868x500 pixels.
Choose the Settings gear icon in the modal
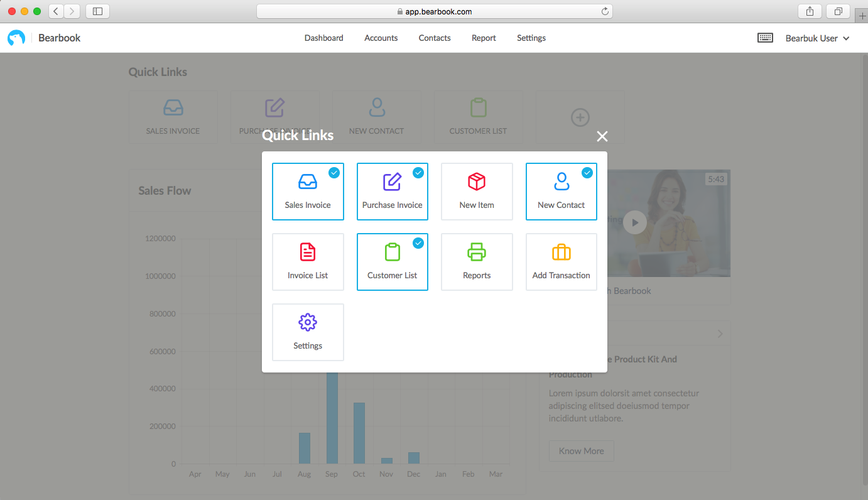[308, 323]
